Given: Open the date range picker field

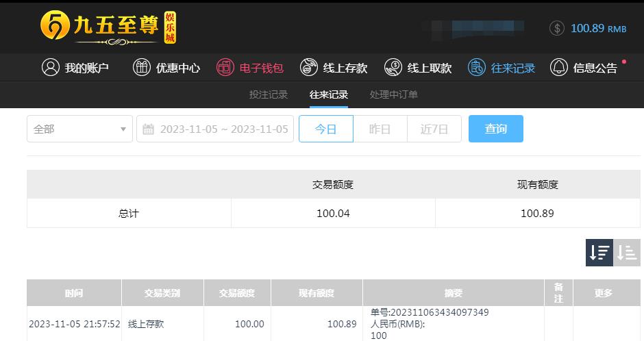Looking at the screenshot, I should click(215, 129).
